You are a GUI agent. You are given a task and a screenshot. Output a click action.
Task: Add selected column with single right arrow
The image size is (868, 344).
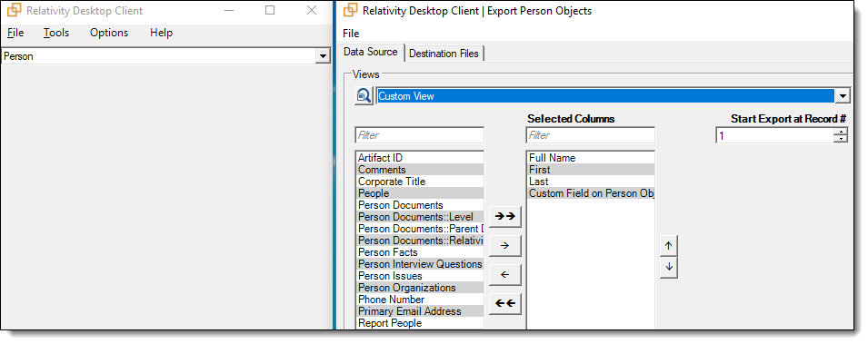504,246
